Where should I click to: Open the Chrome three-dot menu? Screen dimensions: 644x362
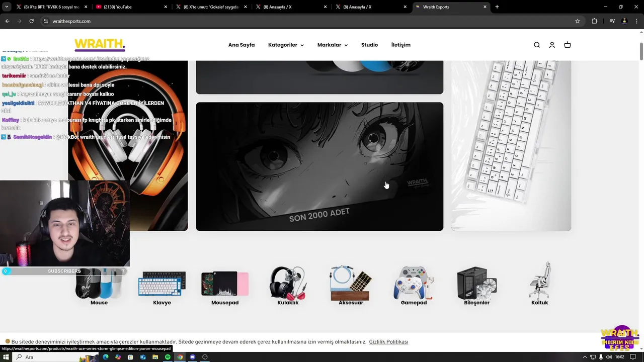click(x=636, y=21)
